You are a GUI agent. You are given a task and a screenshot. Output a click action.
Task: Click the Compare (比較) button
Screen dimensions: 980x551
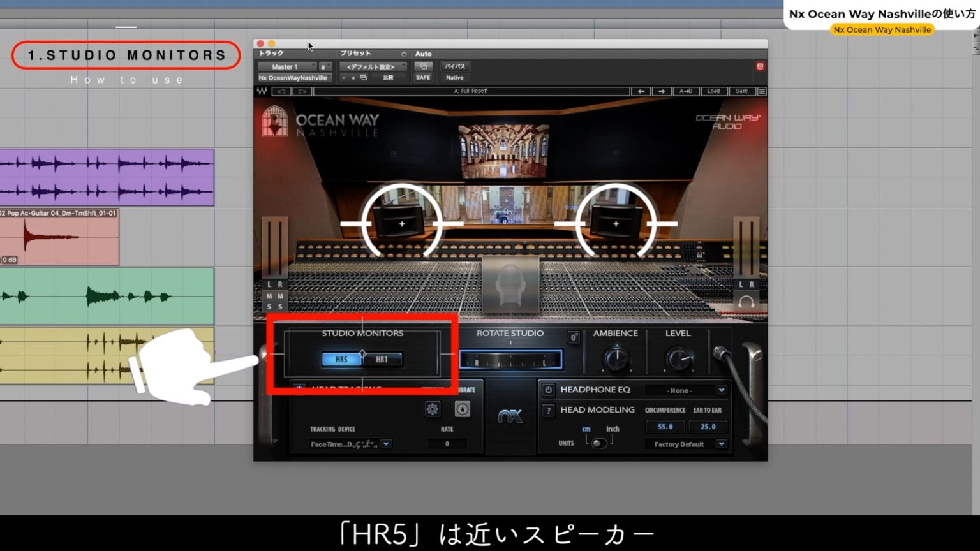click(388, 78)
